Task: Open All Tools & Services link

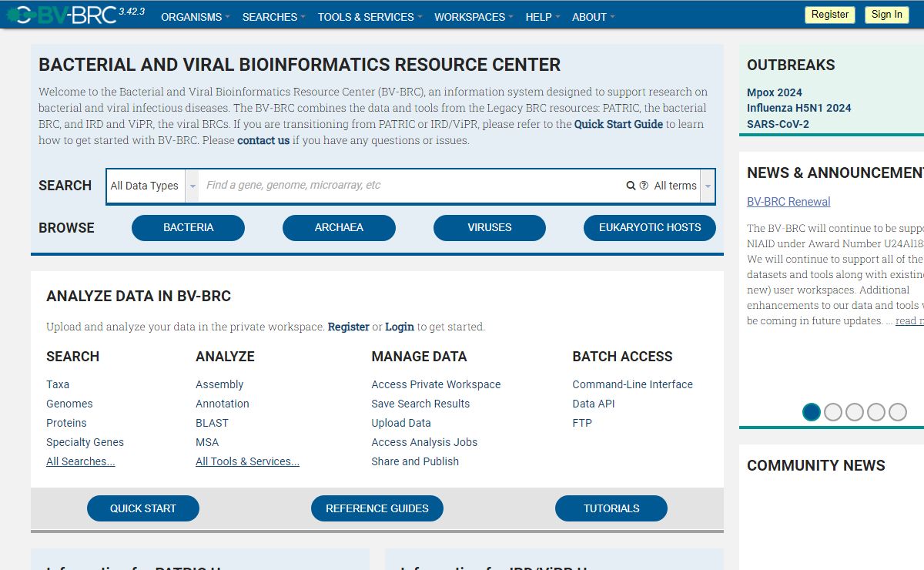Action: pyautogui.click(x=247, y=461)
